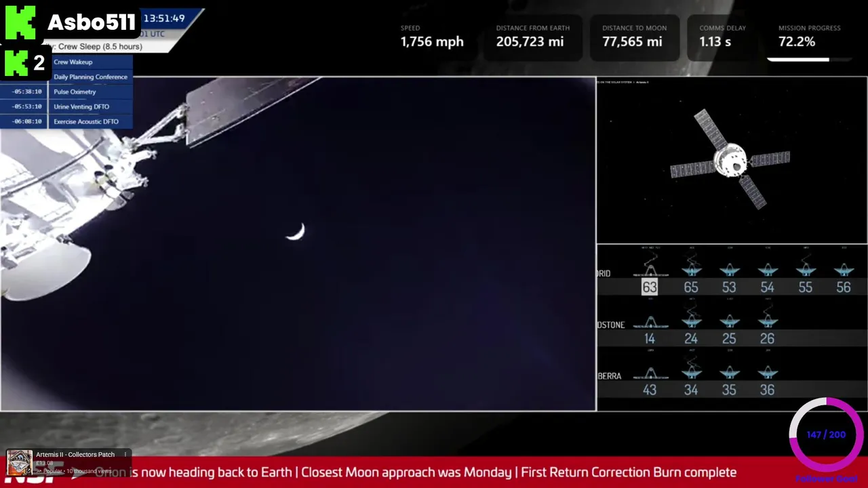Click the -05:38:10 countdown value

[x=26, y=91]
